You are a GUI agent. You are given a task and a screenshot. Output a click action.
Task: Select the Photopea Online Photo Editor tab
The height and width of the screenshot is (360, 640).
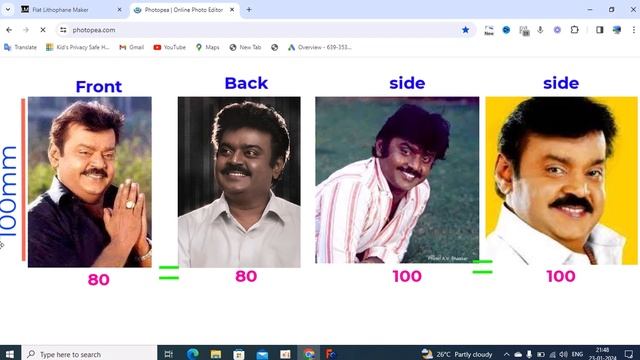coord(184,9)
